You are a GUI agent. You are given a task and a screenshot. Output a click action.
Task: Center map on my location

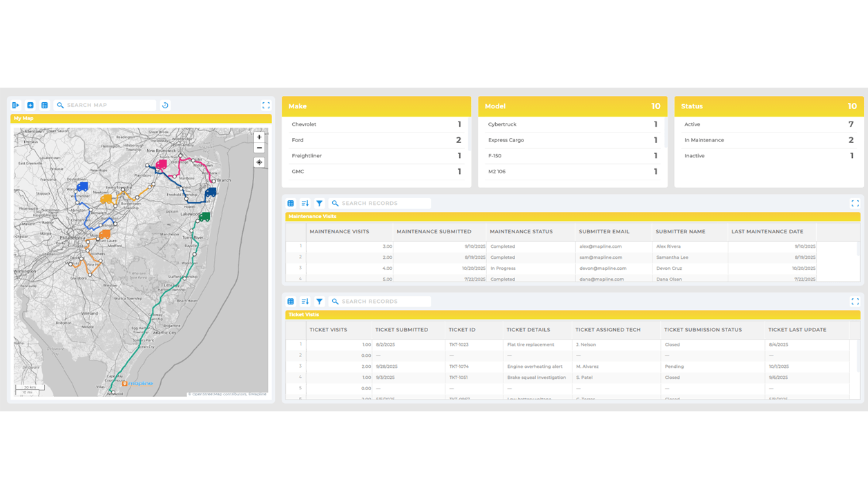pyautogui.click(x=259, y=163)
